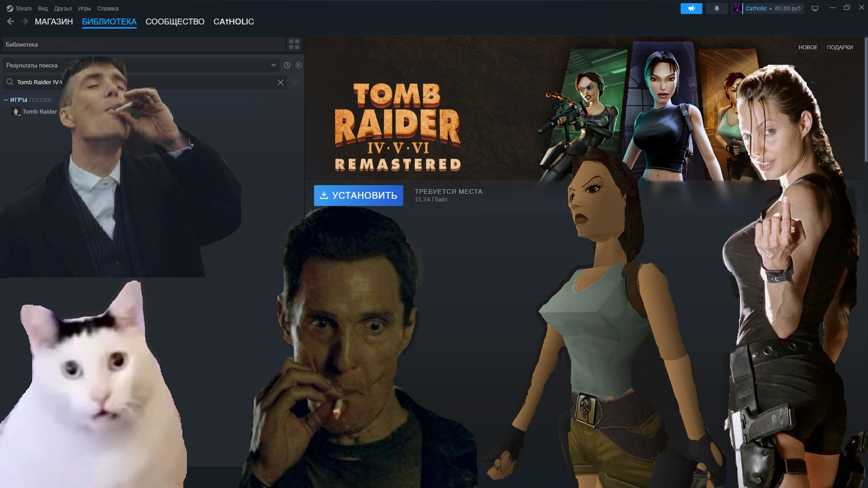Show ready-to-play games filter icon

pyautogui.click(x=299, y=65)
